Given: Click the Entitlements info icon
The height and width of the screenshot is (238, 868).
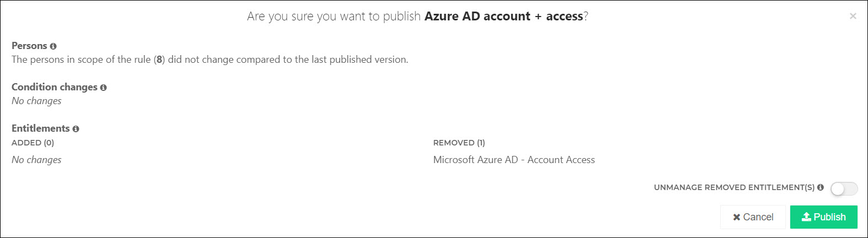Looking at the screenshot, I should 76,129.
